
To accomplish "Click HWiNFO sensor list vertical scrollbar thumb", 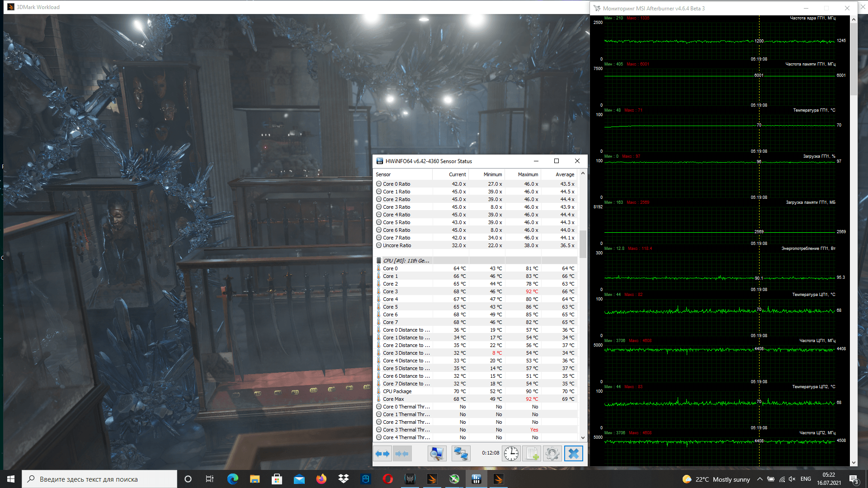I will pyautogui.click(x=583, y=244).
